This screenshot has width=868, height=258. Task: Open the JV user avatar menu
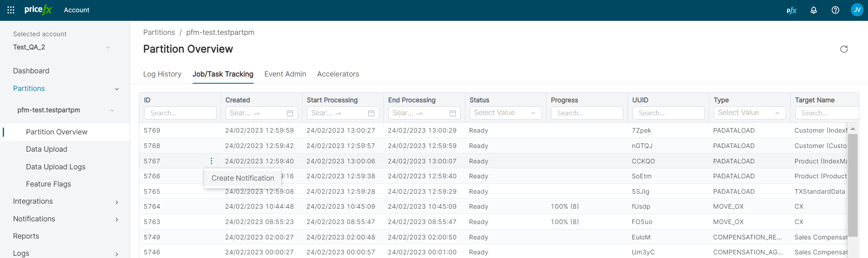click(857, 10)
